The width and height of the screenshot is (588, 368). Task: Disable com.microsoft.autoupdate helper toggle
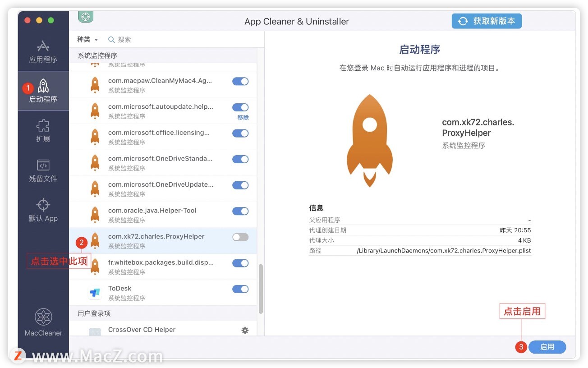coord(240,107)
